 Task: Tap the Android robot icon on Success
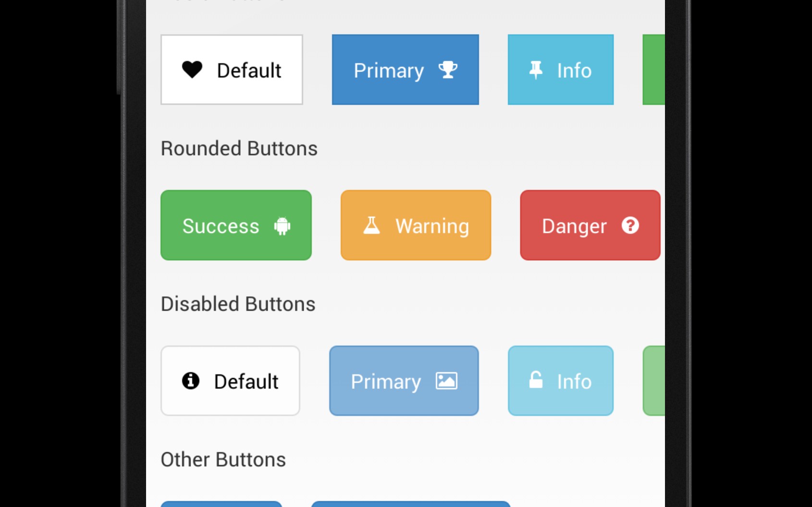pyautogui.click(x=282, y=226)
